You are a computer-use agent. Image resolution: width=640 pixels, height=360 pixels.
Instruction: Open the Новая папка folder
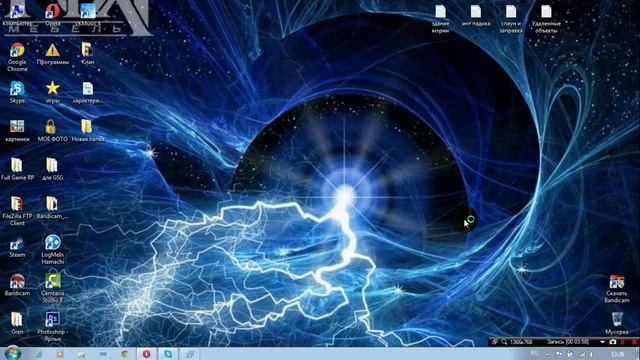(x=87, y=130)
